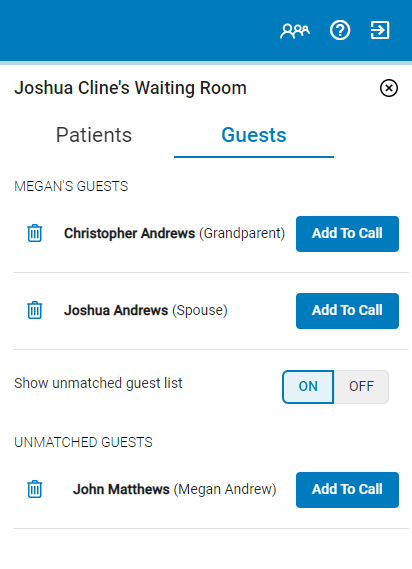The height and width of the screenshot is (569, 412).
Task: Close the Waiting Room panel
Action: click(389, 88)
